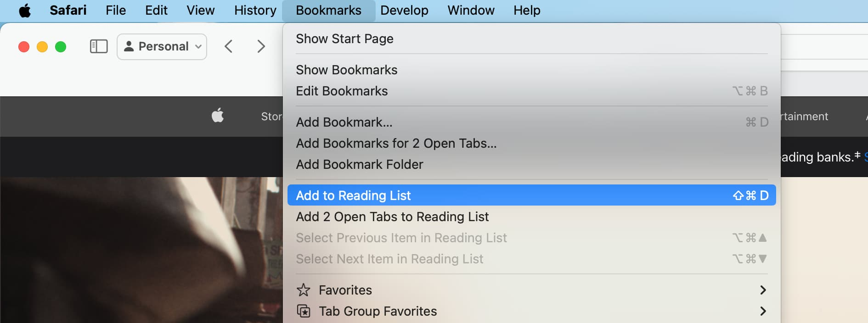
Task: Expand the Favorites submenu arrow
Action: pyautogui.click(x=763, y=290)
